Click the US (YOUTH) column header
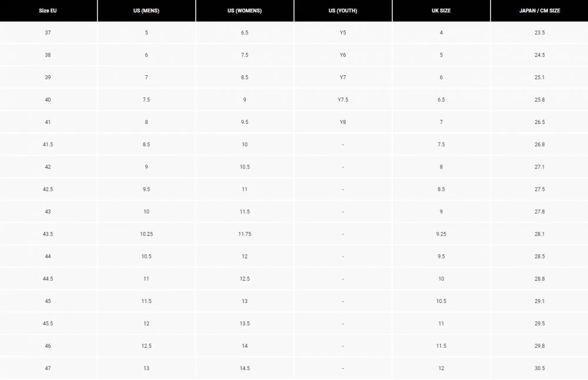 [343, 11]
